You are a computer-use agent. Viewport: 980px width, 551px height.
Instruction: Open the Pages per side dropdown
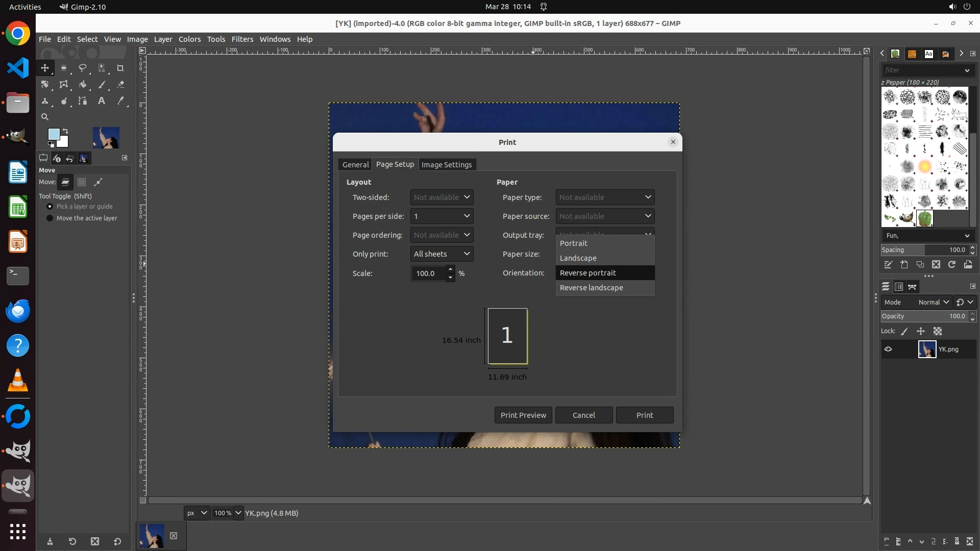pos(442,216)
